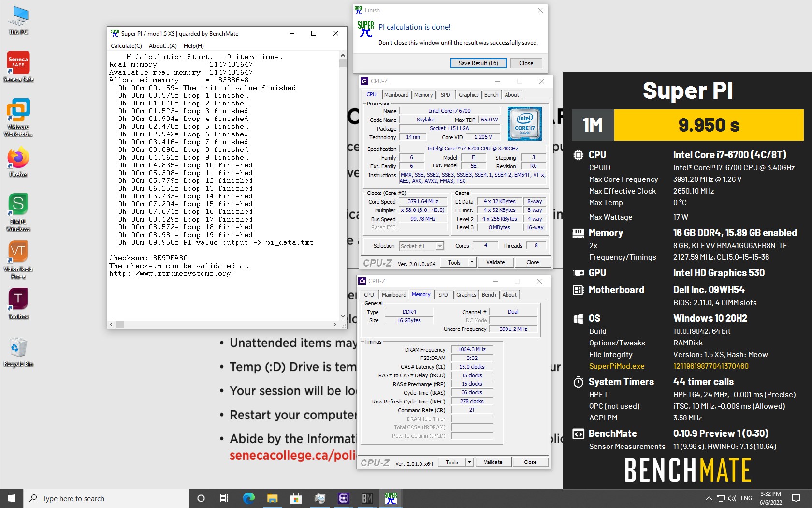Open Mainboard tab in lower CPU-Z window
The width and height of the screenshot is (812, 508).
click(394, 295)
